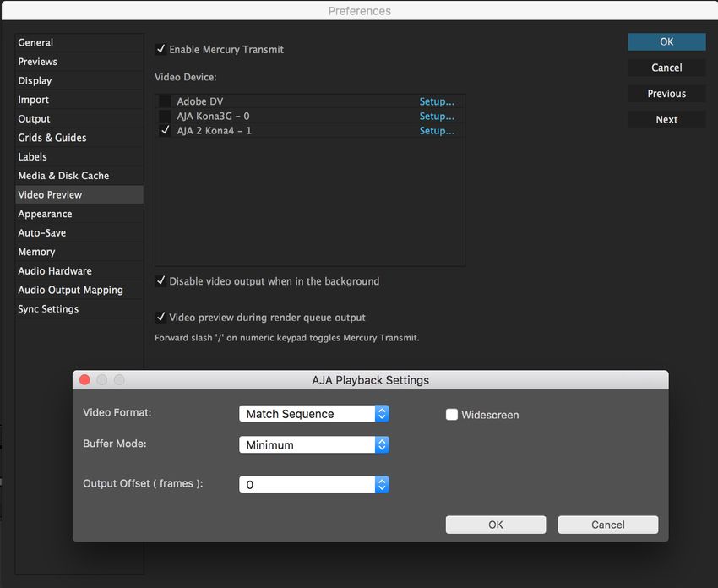Select Grids & Guides preferences
The height and width of the screenshot is (588, 718).
point(79,138)
